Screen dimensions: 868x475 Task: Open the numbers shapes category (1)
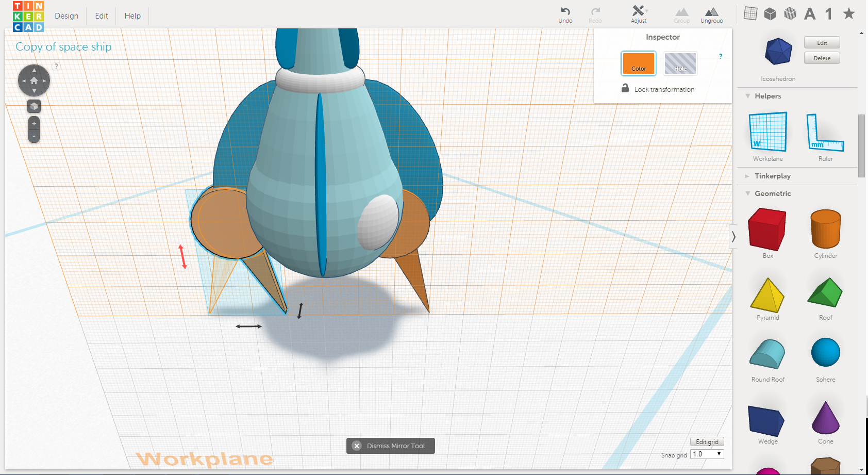(829, 14)
